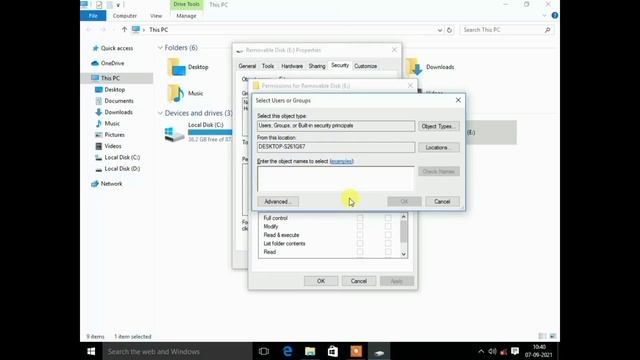Image resolution: width=640 pixels, height=360 pixels.
Task: Click Object Types button
Action: point(438,126)
